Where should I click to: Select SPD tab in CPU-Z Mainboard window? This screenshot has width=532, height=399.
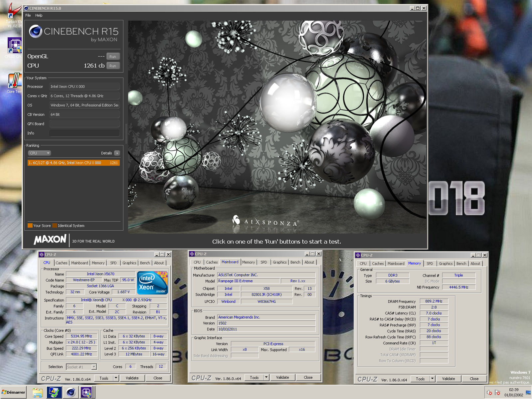pyautogui.click(x=264, y=262)
